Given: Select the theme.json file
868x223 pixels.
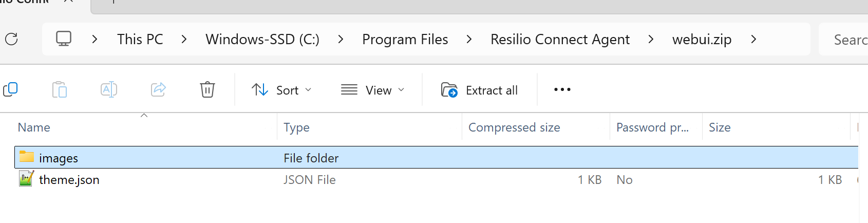Looking at the screenshot, I should point(69,180).
